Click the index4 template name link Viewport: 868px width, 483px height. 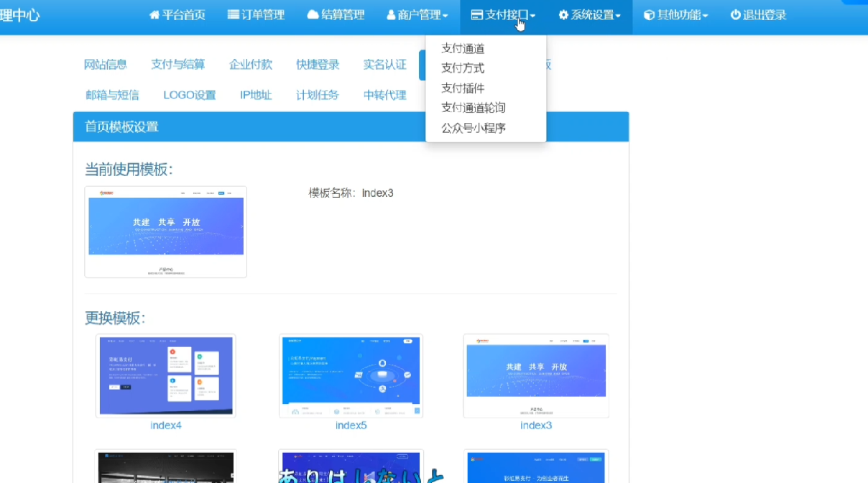166,425
